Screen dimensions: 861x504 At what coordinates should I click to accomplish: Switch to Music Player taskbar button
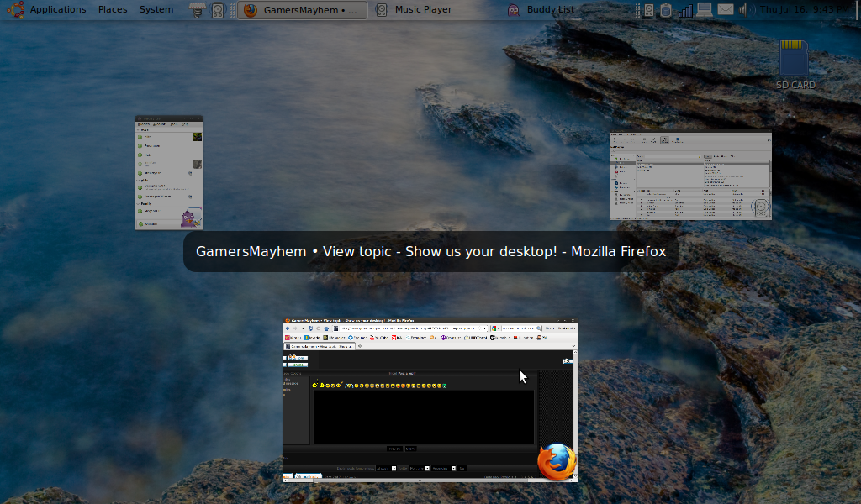415,10
